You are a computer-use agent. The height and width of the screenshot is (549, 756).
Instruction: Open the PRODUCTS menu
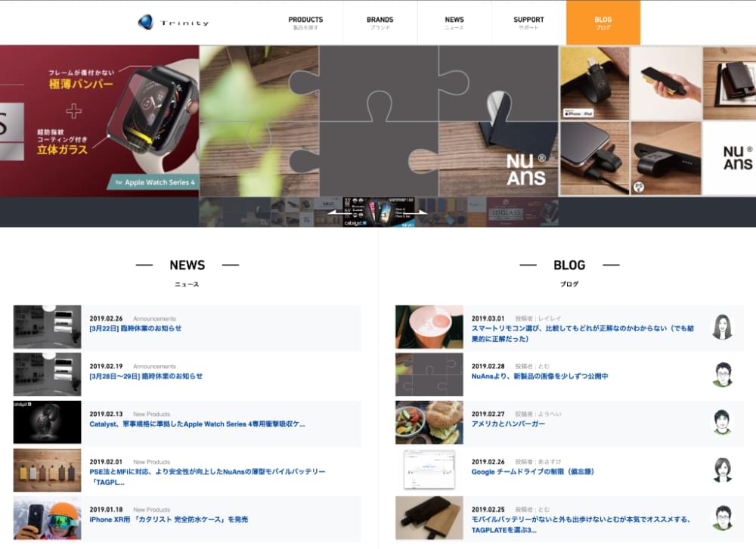point(305,23)
